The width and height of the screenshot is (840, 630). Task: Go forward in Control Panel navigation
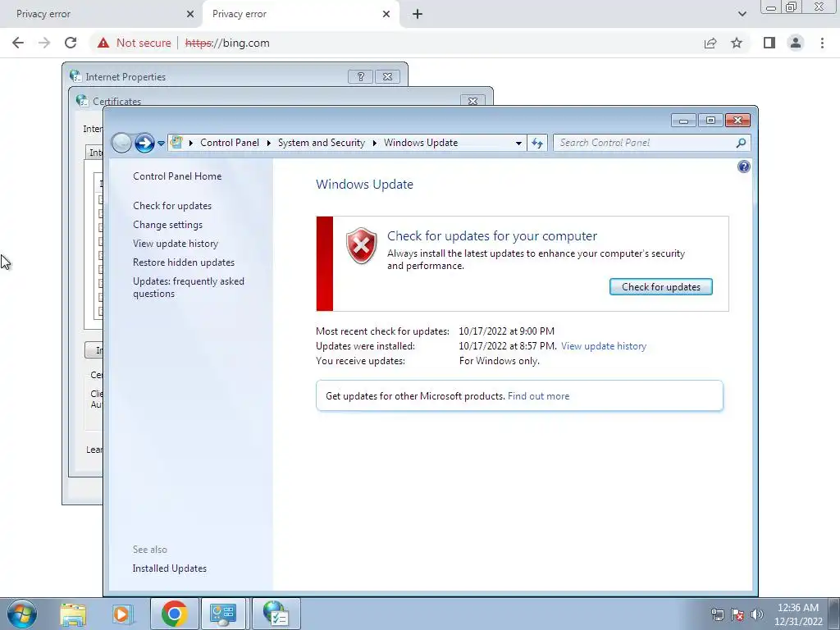click(x=144, y=143)
